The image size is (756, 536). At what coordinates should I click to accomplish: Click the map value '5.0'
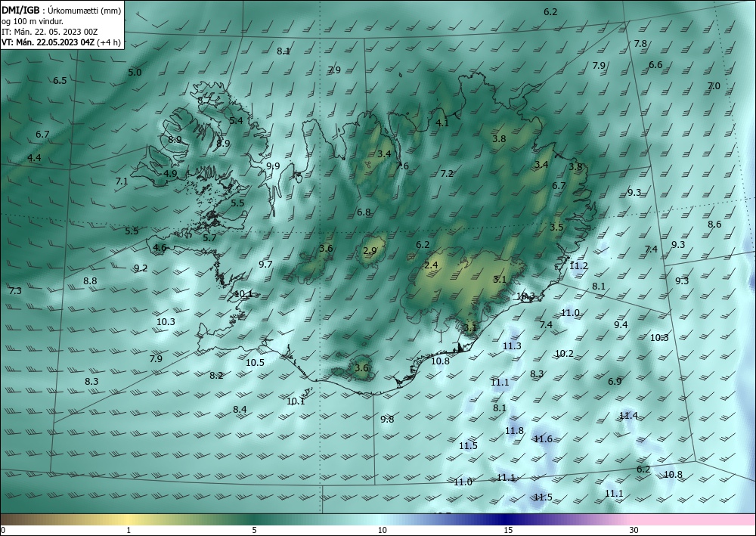pyautogui.click(x=135, y=73)
